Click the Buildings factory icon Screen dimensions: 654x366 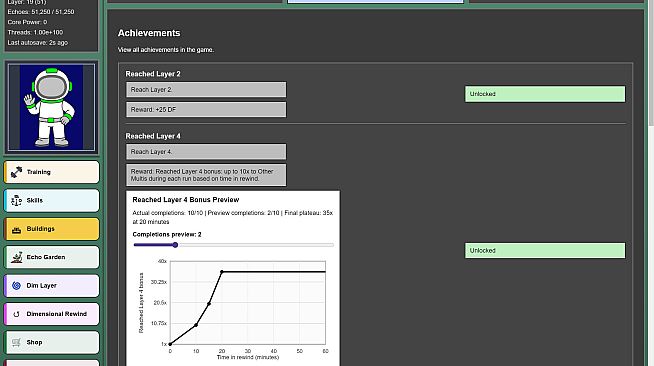tap(16, 230)
